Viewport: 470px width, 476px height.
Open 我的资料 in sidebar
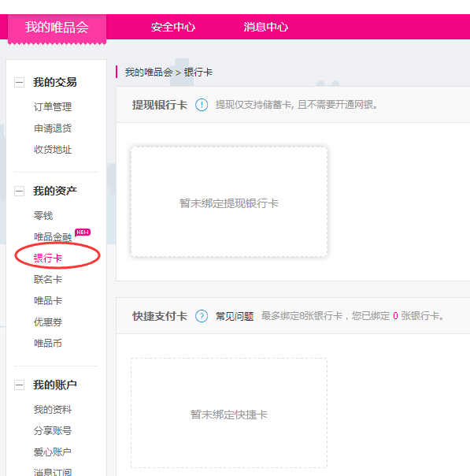[53, 410]
